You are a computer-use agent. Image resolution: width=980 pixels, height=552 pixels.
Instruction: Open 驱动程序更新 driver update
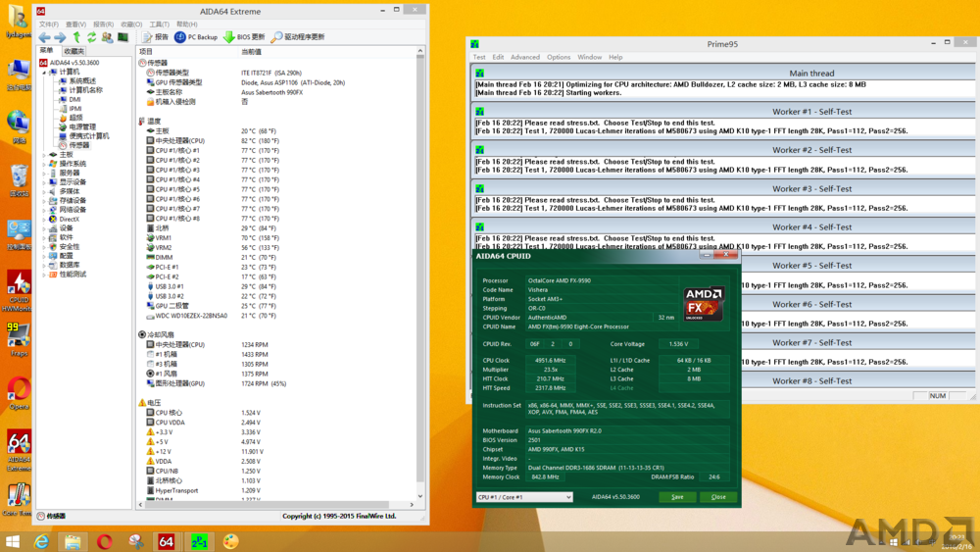coord(298,37)
